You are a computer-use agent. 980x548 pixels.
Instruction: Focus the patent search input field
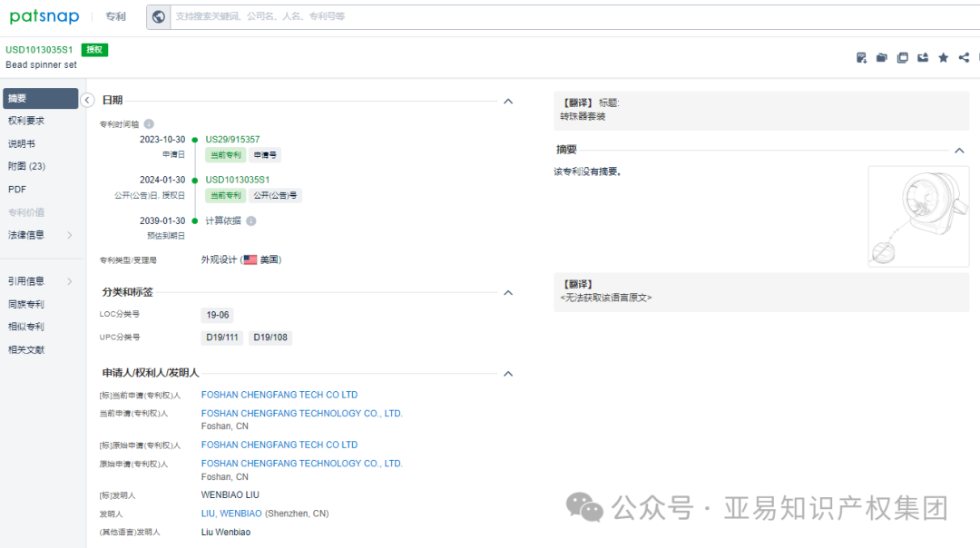[575, 17]
